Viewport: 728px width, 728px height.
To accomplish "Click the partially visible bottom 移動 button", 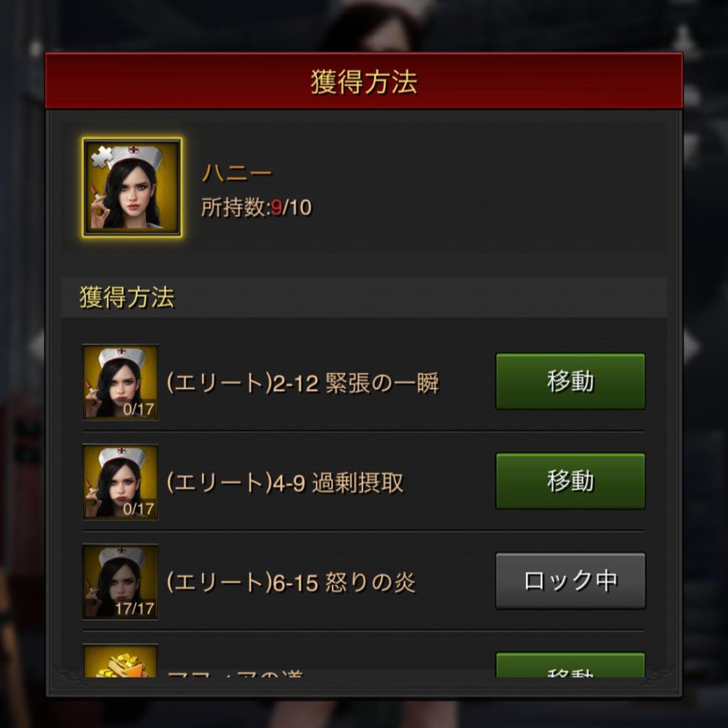I will tap(570, 665).
